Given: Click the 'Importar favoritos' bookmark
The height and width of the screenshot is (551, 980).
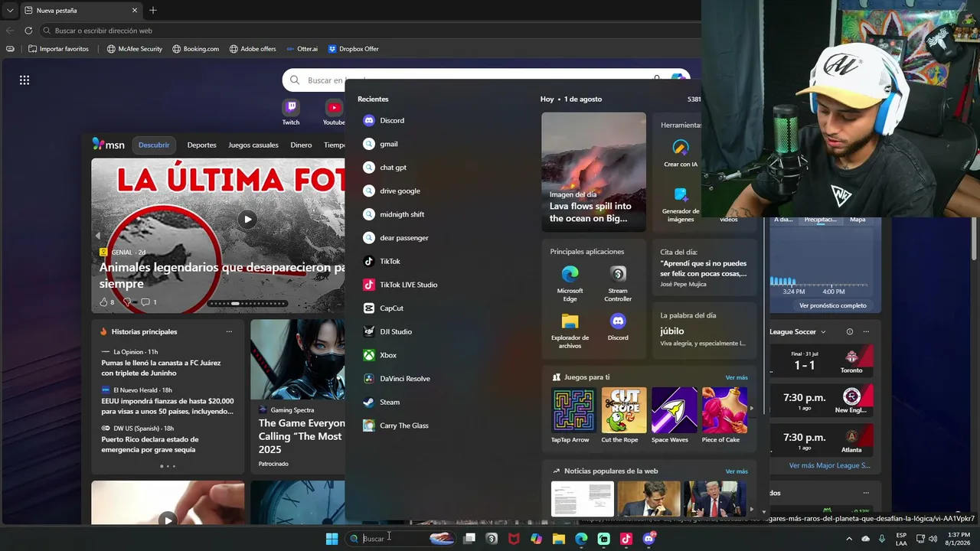Looking at the screenshot, I should (x=58, y=49).
